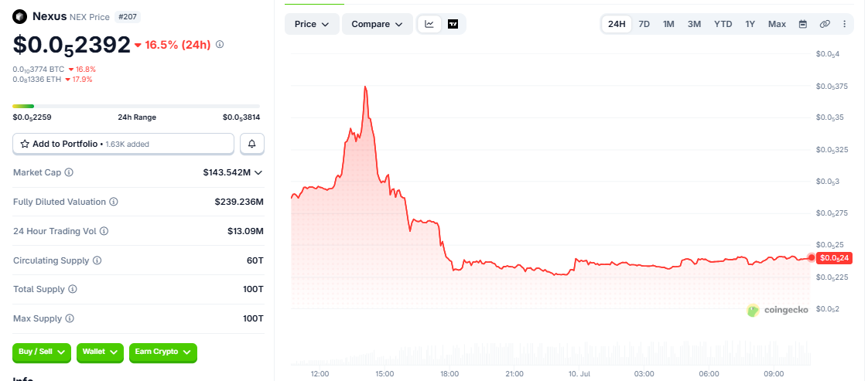
Task: Click the ETH price line 0.0₈1336 ETH
Action: point(37,79)
